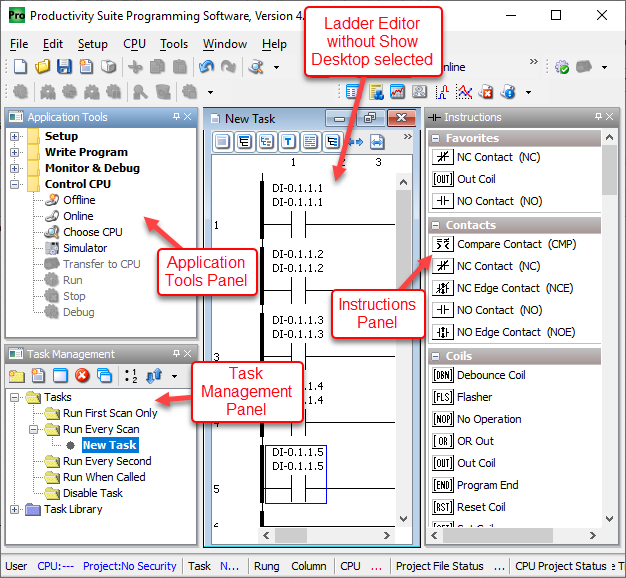Pick the Flasher coil instruction

click(475, 397)
